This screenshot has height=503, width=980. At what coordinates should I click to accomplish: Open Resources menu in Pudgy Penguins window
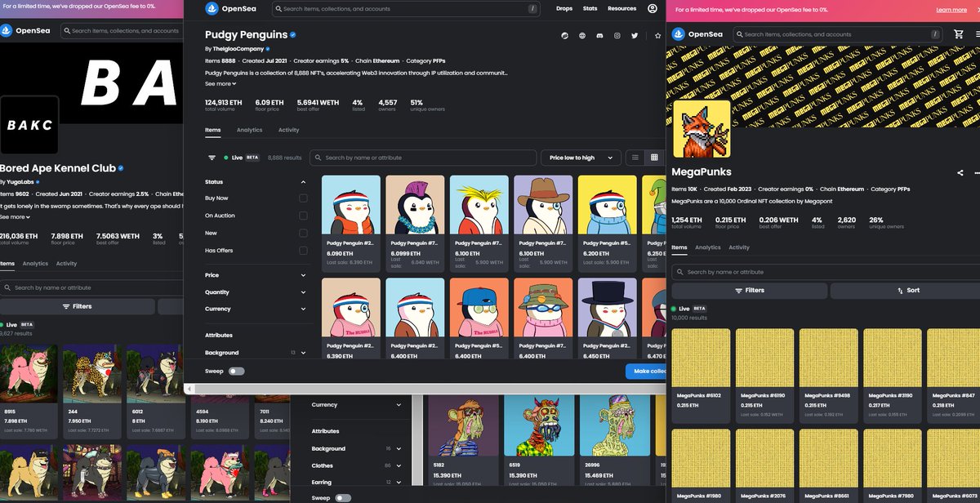tap(621, 8)
